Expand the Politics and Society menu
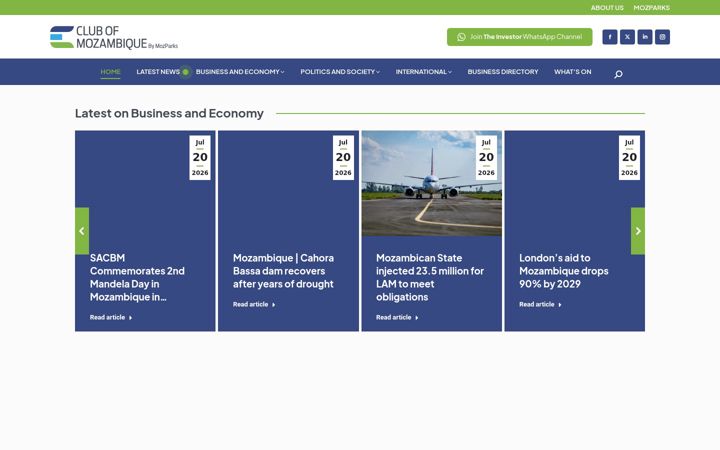The image size is (720, 450). [x=340, y=72]
